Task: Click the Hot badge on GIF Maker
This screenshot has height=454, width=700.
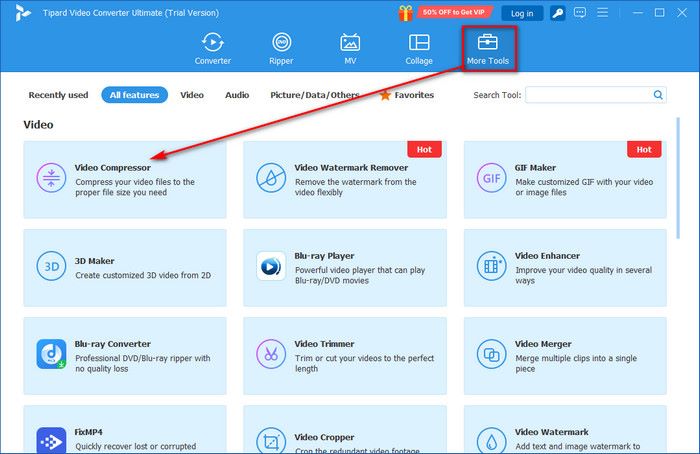Action: coord(644,150)
